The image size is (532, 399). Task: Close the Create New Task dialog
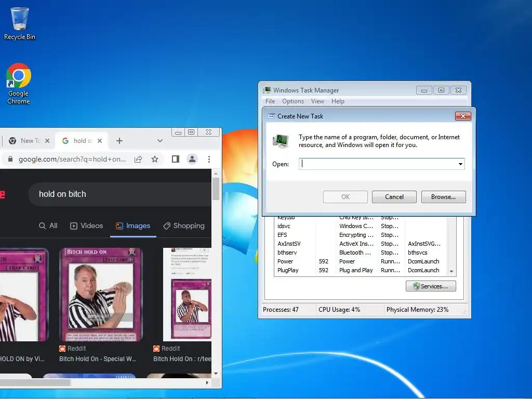(463, 116)
